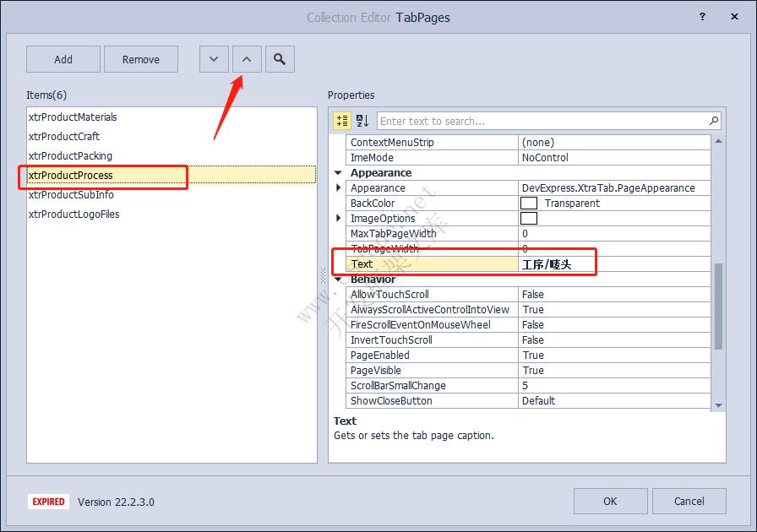
Task: Click the EXPIRED license badge
Action: [48, 502]
